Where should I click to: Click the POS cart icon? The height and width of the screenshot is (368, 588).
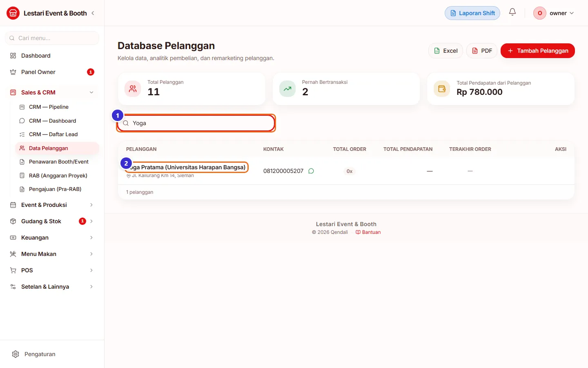coord(13,270)
